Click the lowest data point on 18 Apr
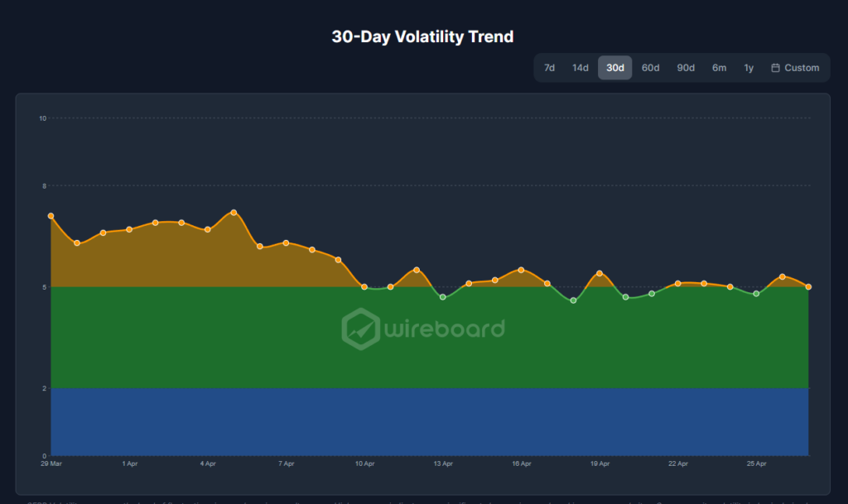 (x=573, y=300)
